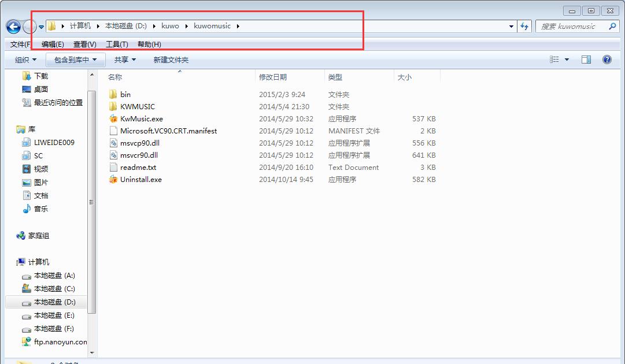
Task: Select 库 in navigation pane
Action: coord(31,129)
